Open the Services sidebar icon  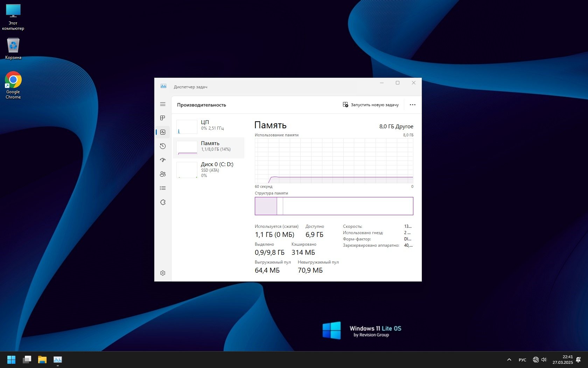(163, 202)
